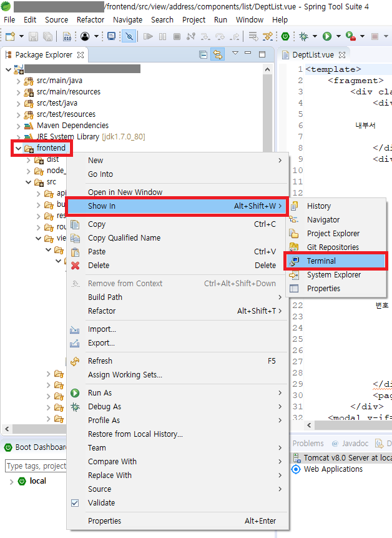Toggle Skip All Breakpoints toolbar button
The width and height of the screenshot is (392, 538).
coord(129,37)
